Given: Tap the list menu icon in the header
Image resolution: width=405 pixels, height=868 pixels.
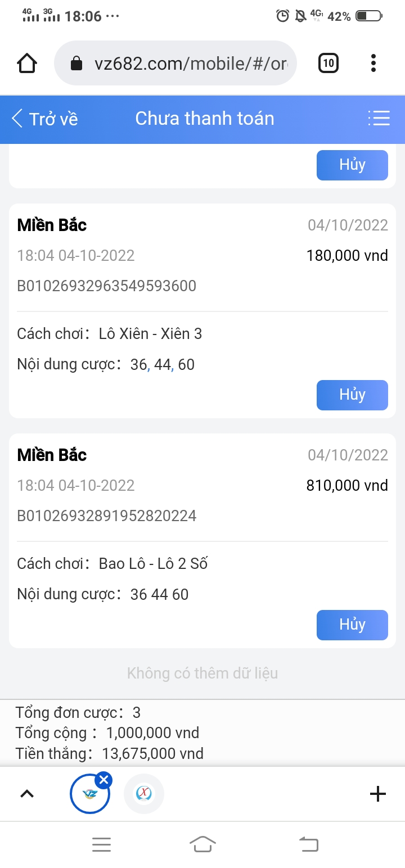Looking at the screenshot, I should point(379,118).
